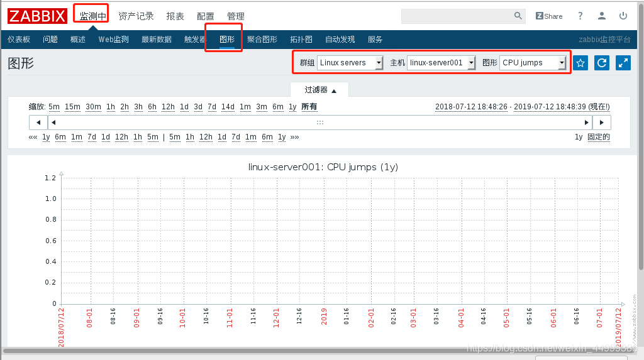Toggle fullscreen mode icon
The width and height of the screenshot is (644, 360).
pos(623,63)
